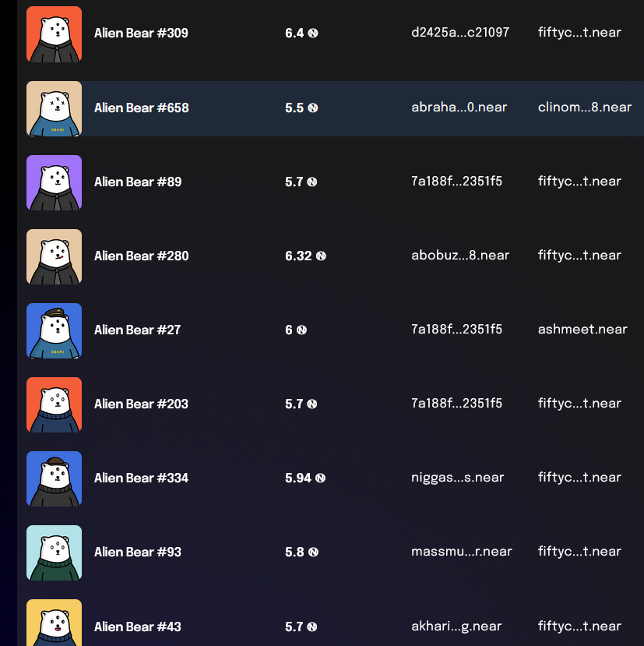Click the clinom...8.near address on the highlighted row
This screenshot has height=646, width=644.
click(x=585, y=108)
